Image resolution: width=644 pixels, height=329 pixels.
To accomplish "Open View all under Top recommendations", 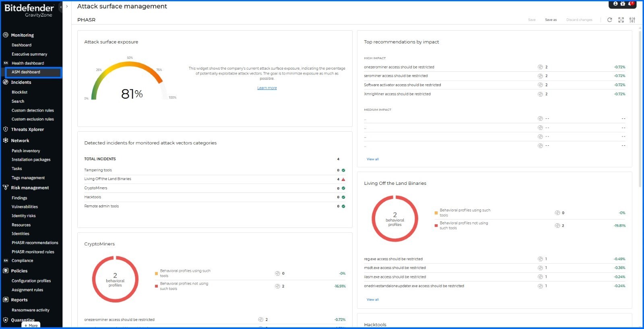I will pyautogui.click(x=372, y=159).
